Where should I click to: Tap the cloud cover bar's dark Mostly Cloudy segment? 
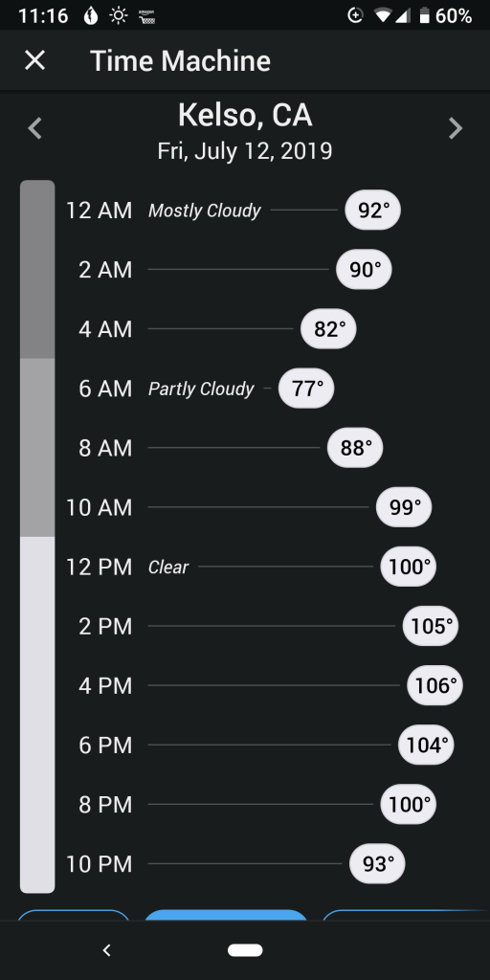pos(37,269)
